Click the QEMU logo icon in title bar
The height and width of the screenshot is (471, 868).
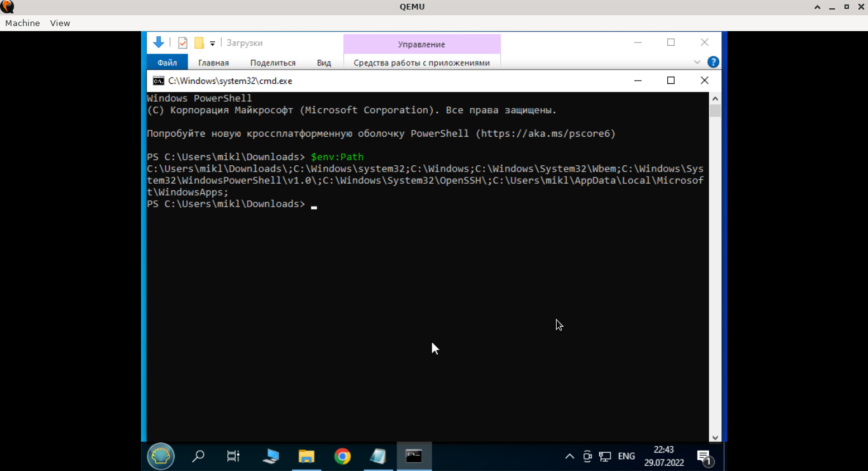point(7,7)
